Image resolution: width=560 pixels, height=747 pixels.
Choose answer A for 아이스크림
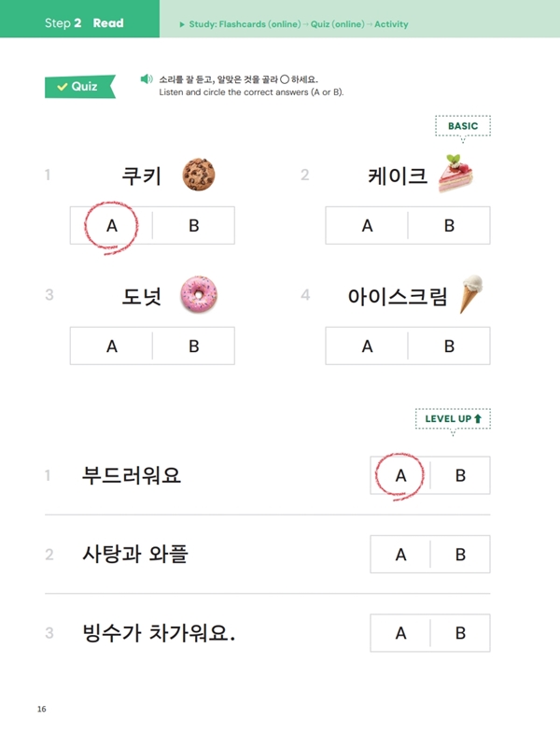click(367, 345)
